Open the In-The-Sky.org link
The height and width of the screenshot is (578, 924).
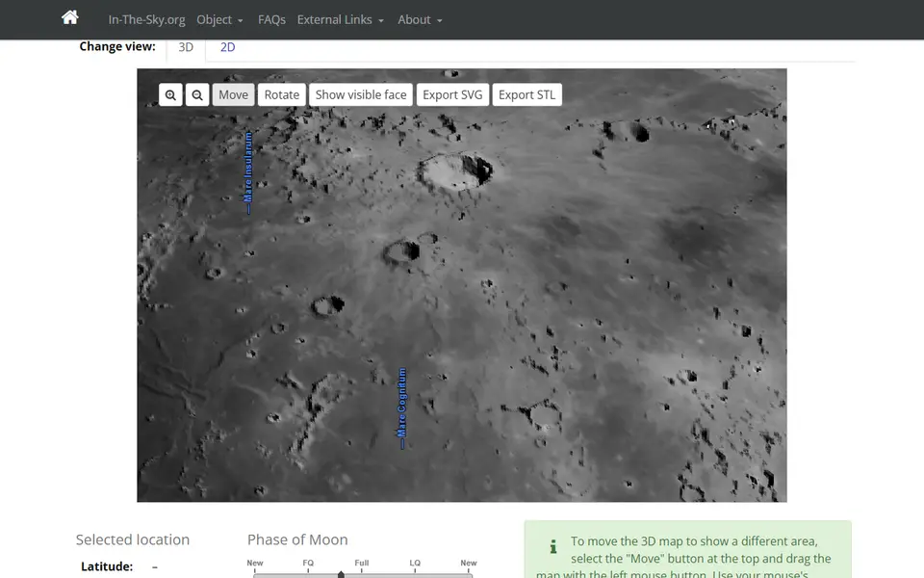click(x=146, y=19)
